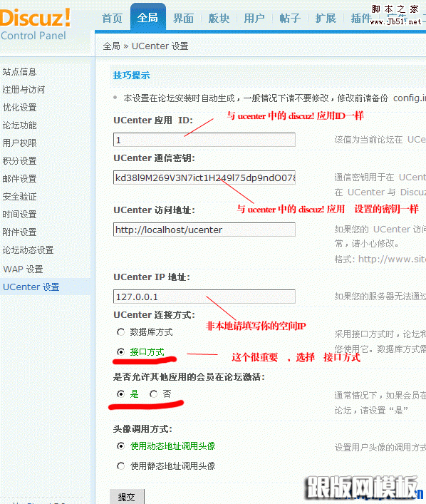
Task: Open WAP 设置 sidebar item
Action: (x=23, y=269)
